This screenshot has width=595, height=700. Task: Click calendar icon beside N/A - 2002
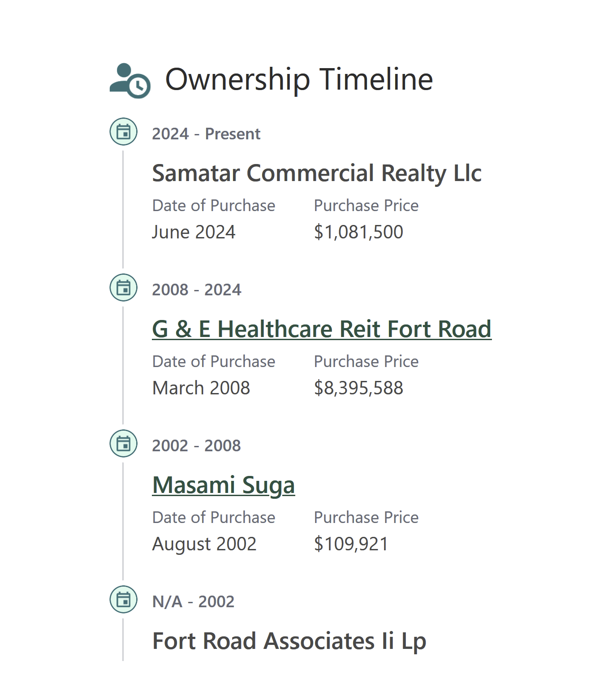click(x=123, y=600)
